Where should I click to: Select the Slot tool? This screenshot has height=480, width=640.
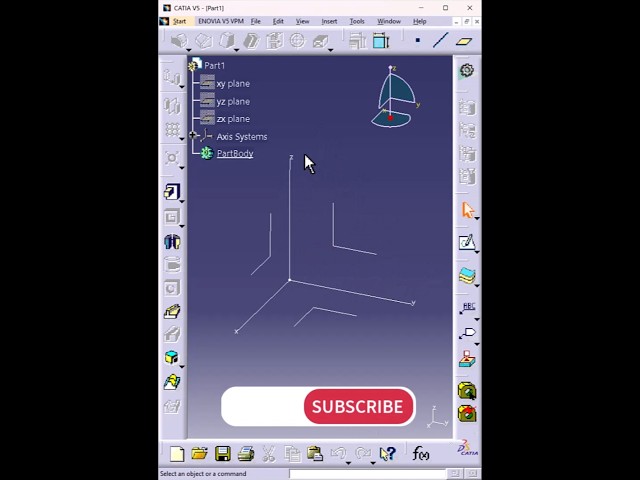[172, 335]
